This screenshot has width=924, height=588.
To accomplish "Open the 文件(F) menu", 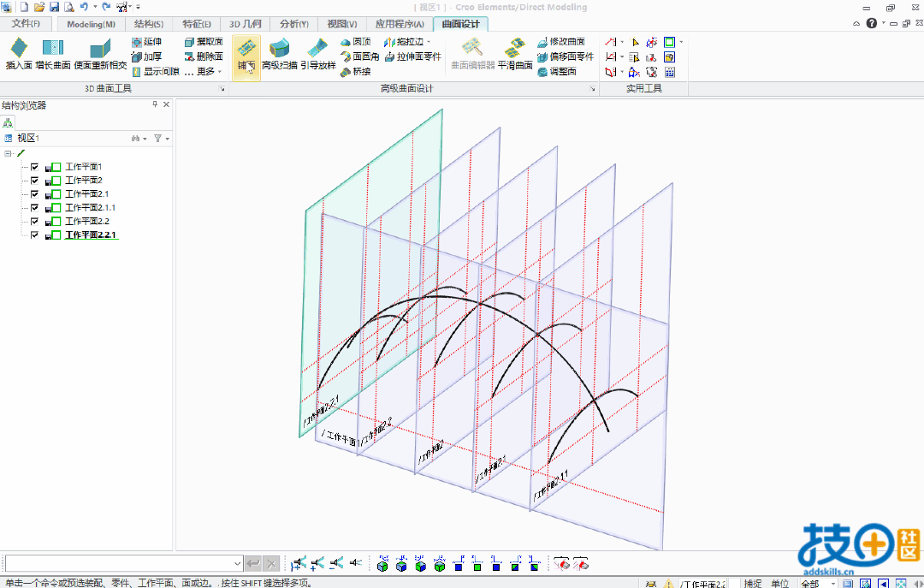I will coord(26,24).
